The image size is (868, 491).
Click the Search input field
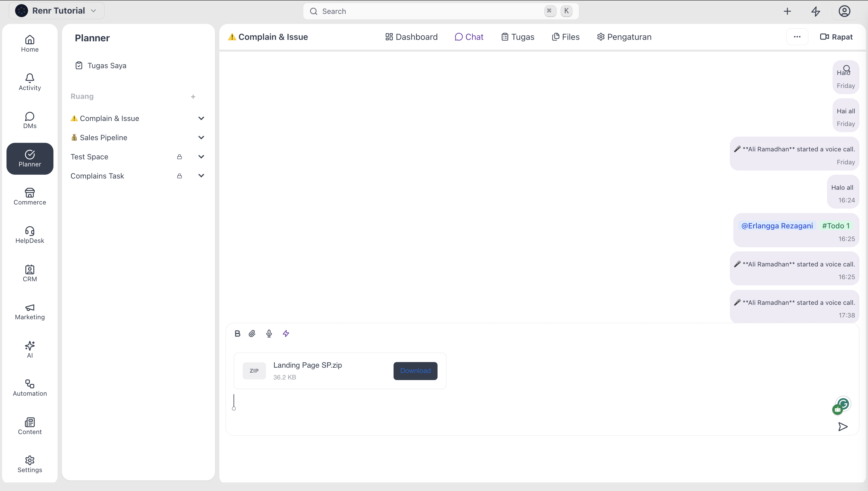(441, 11)
